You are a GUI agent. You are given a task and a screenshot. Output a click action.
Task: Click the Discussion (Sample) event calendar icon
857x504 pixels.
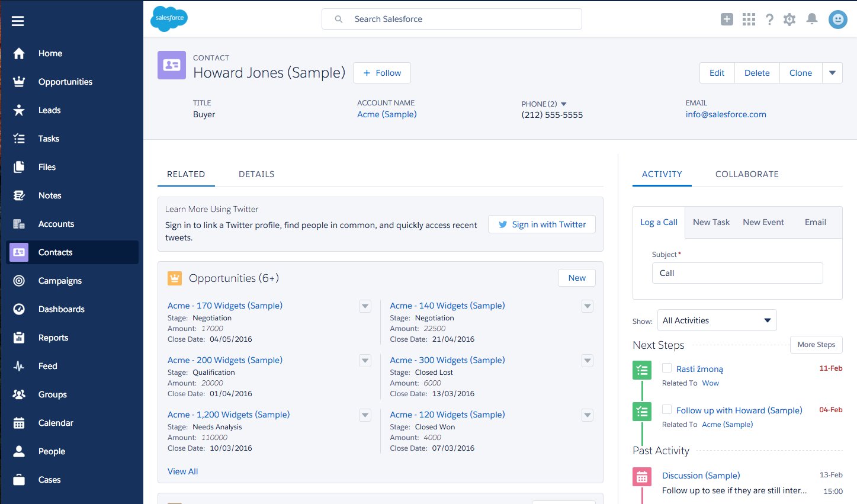pyautogui.click(x=642, y=477)
